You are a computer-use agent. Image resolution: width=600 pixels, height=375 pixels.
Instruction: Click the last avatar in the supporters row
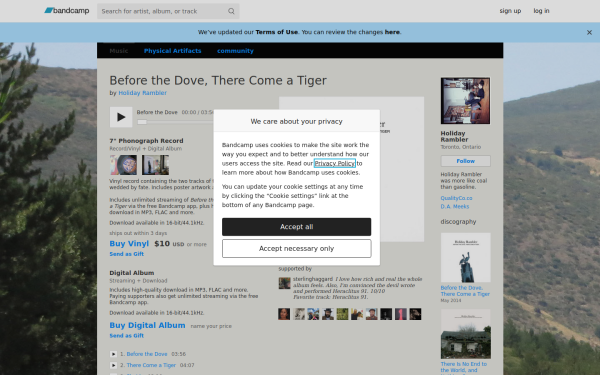click(415, 314)
